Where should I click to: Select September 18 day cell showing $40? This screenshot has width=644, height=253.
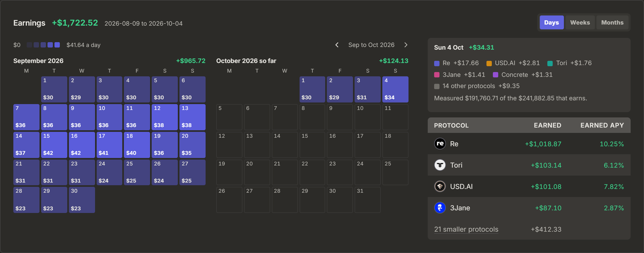(137, 145)
